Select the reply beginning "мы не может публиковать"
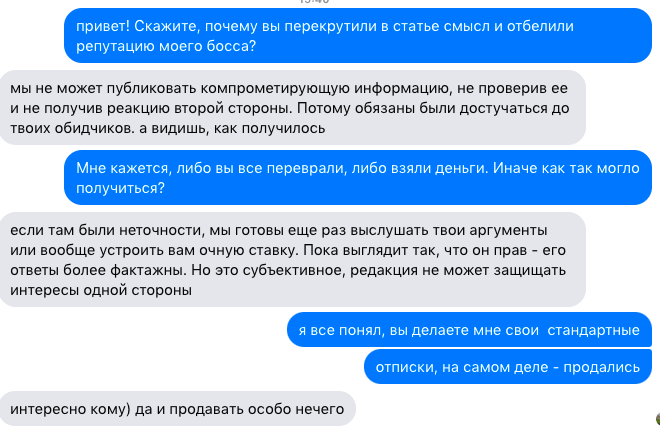 [278, 108]
